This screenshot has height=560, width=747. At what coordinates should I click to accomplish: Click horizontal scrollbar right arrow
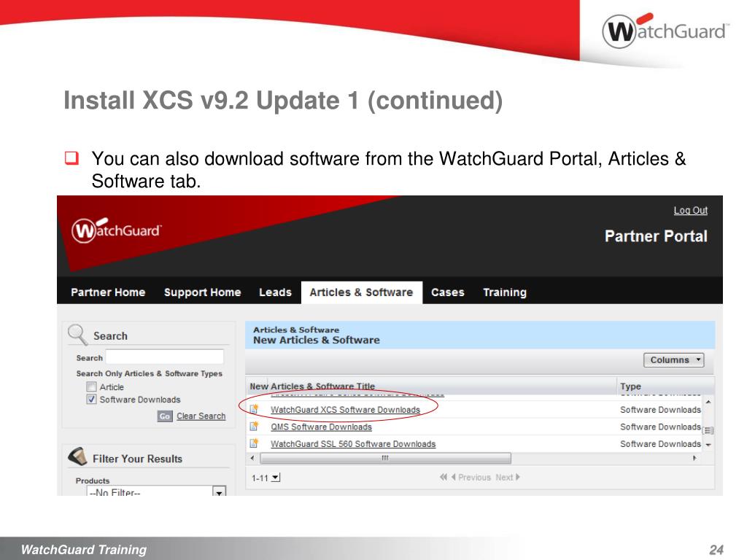point(694,458)
